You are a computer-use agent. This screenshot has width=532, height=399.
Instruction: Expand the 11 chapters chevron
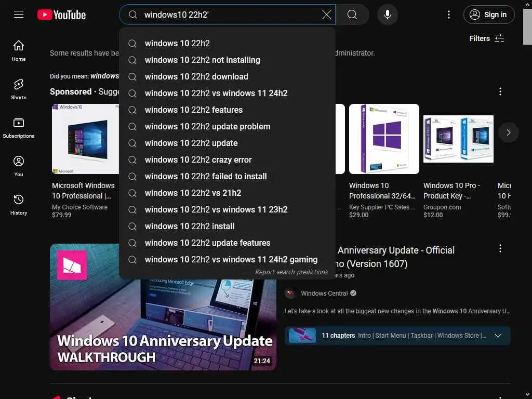point(498,336)
